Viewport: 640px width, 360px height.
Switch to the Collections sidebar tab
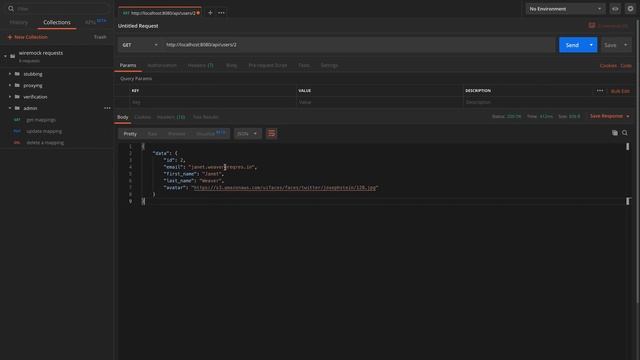pyautogui.click(x=57, y=22)
